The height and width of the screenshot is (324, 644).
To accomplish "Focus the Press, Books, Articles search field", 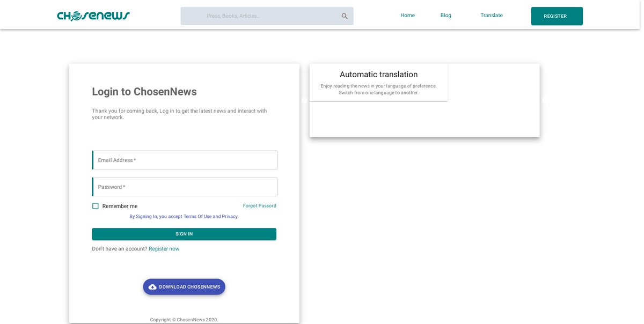I will (267, 16).
